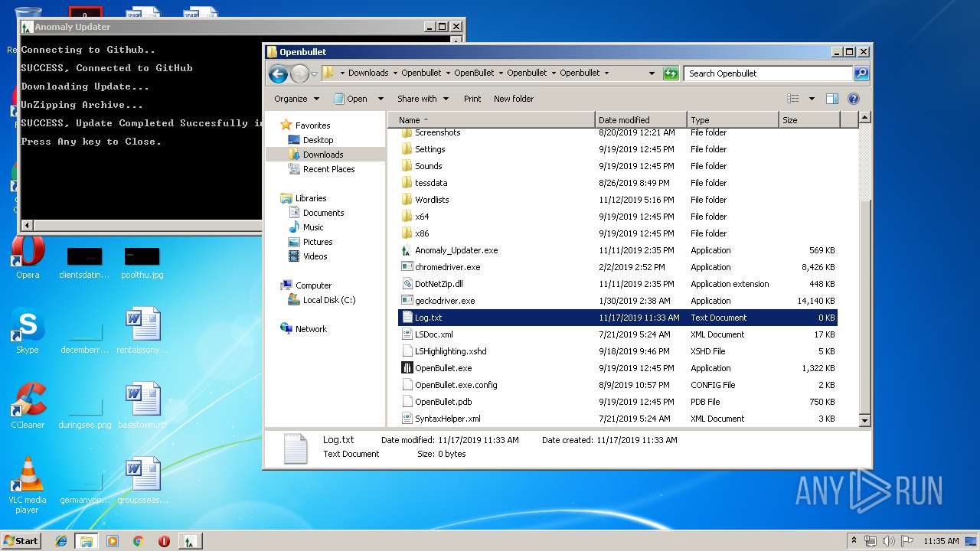
Task: Click Opera icon in the taskbar
Action: [x=164, y=541]
